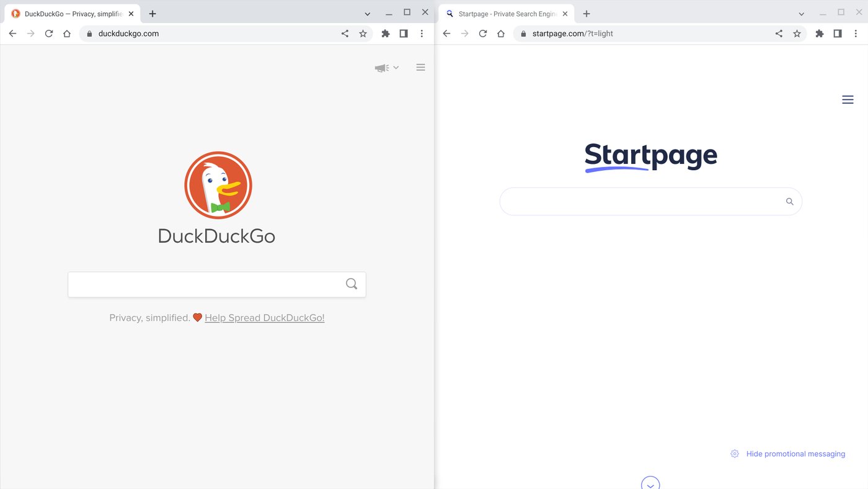Bookmark duckduckgo.com with star icon
This screenshot has width=868, height=489.
(x=363, y=34)
